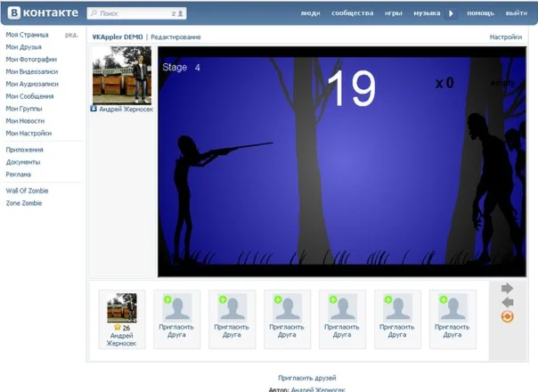The height and width of the screenshot is (392, 538).
Task: Open the 'Настройки' link above the game
Action: pyautogui.click(x=505, y=37)
